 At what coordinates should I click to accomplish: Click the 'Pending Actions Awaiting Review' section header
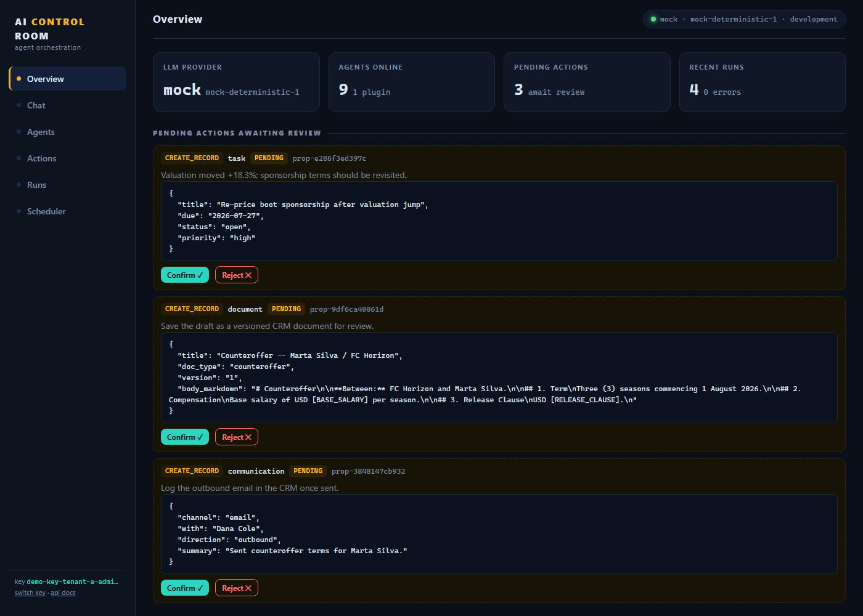tap(237, 133)
